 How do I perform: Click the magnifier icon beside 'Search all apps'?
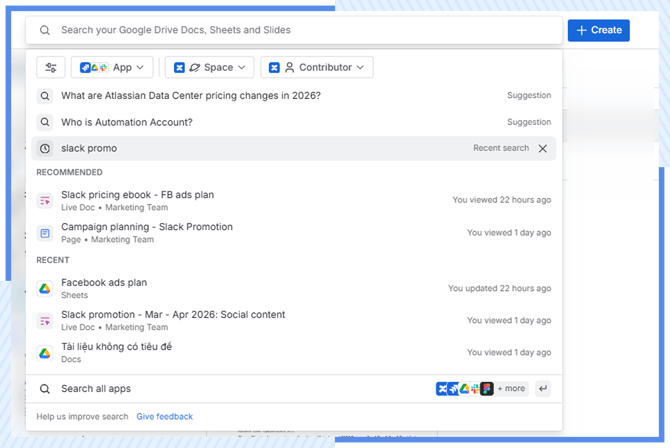(x=45, y=389)
